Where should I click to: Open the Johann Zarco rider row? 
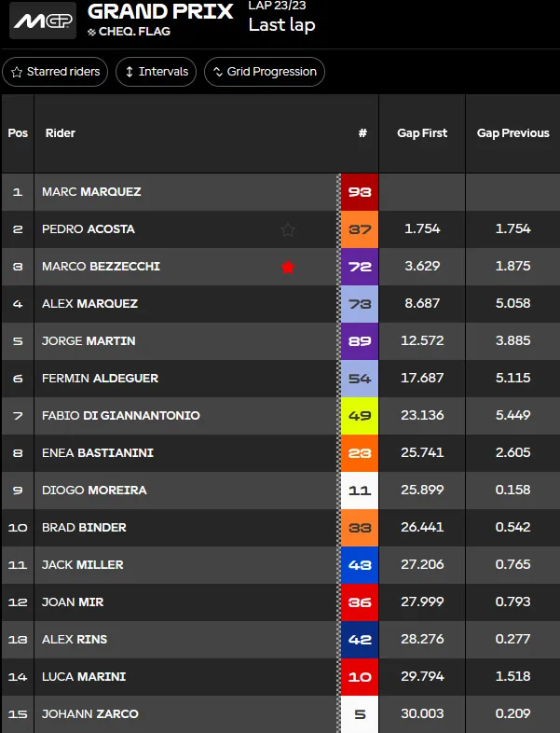pos(280,713)
